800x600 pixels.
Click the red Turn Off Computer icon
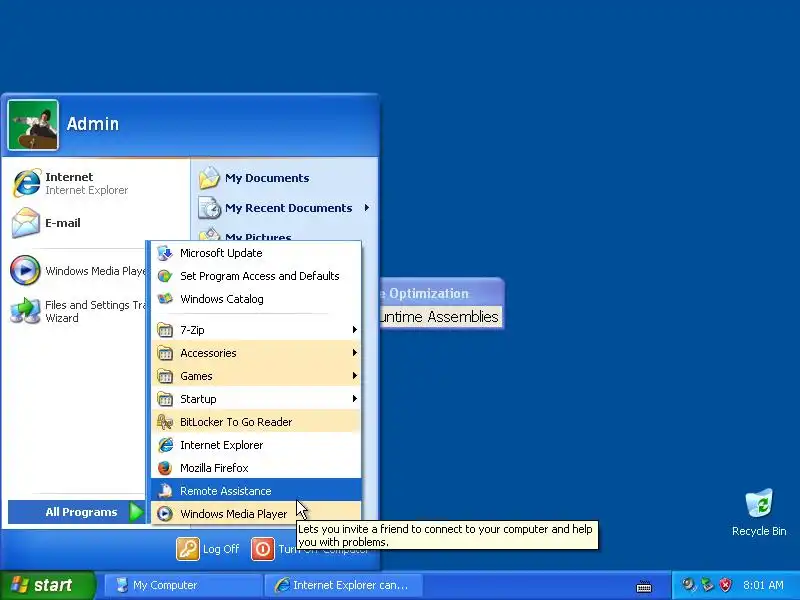click(x=263, y=549)
